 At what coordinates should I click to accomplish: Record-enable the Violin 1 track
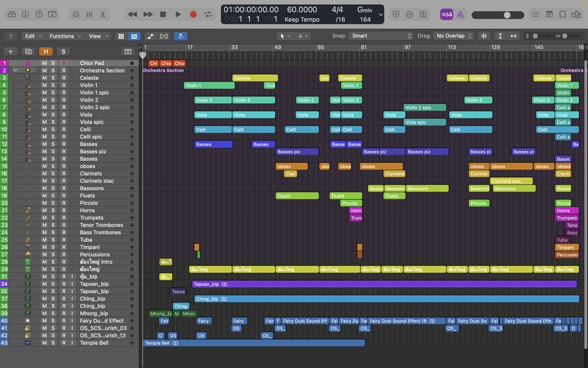point(64,85)
